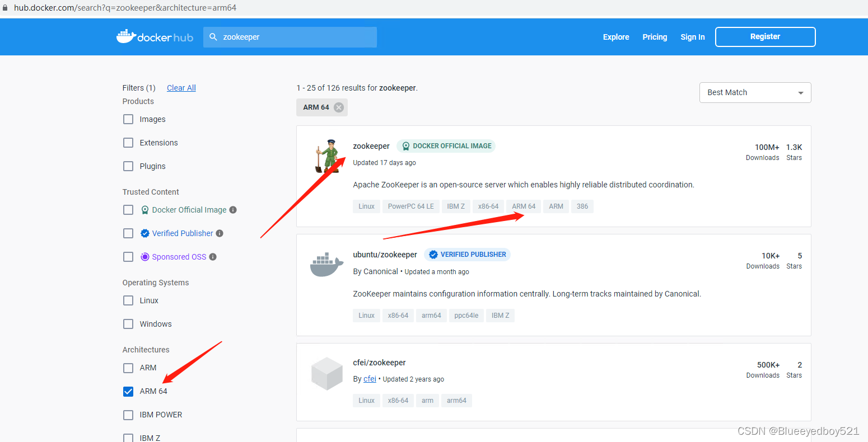The height and width of the screenshot is (442, 868).
Task: Enable the Verified Publisher filter checkbox
Action: [x=128, y=233]
